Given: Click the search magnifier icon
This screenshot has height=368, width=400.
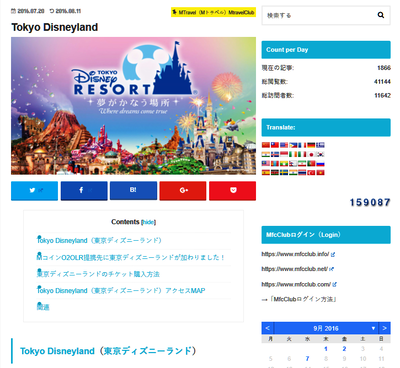Looking at the screenshot, I should pos(381,15).
